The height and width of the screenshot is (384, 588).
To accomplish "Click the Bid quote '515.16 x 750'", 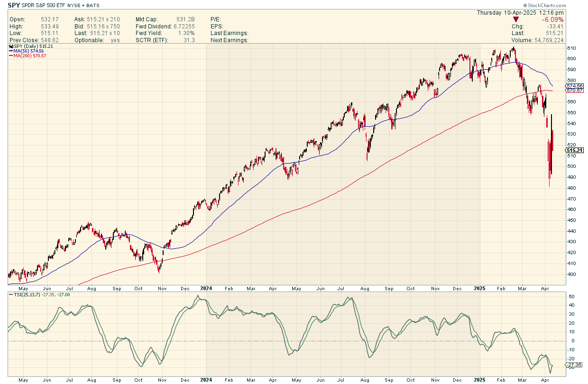I will (x=103, y=27).
